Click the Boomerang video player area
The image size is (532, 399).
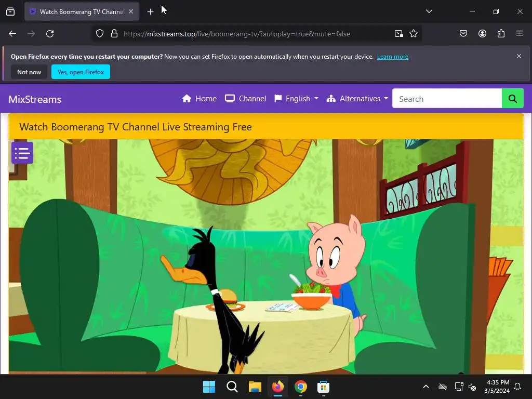point(266,257)
